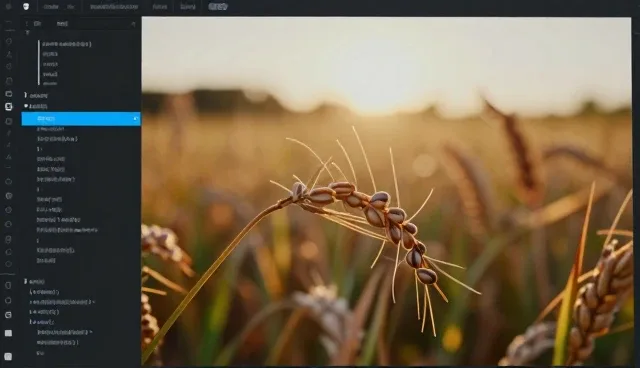Click the white shield logo in the top bar
The height and width of the screenshot is (368, 640).
[26, 7]
